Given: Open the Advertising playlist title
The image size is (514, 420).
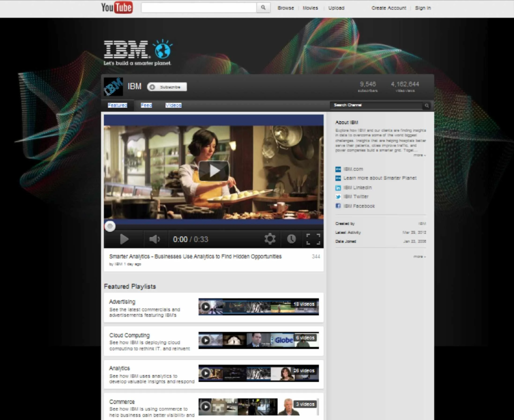Looking at the screenshot, I should click(x=122, y=302).
